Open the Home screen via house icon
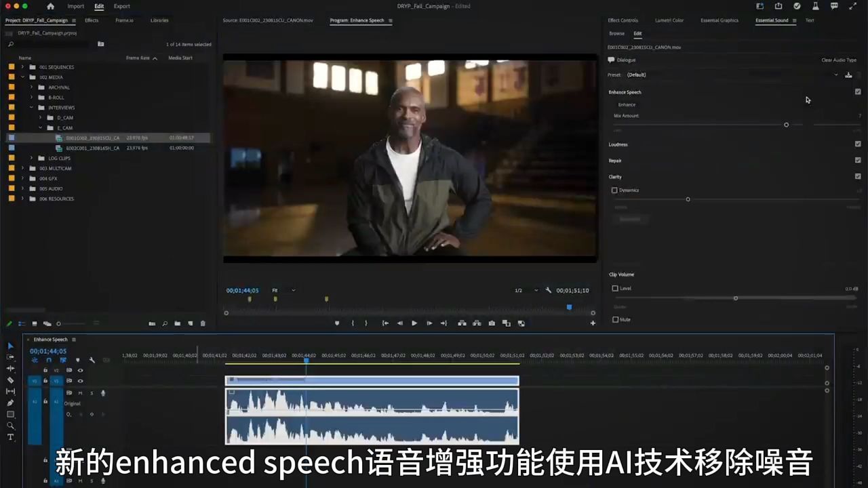The image size is (868, 488). pyautogui.click(x=50, y=6)
